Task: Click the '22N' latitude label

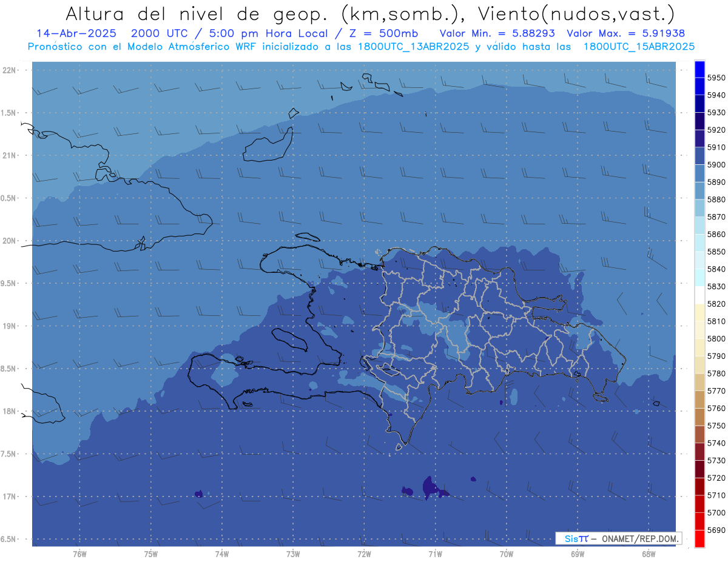Action: tap(10, 70)
